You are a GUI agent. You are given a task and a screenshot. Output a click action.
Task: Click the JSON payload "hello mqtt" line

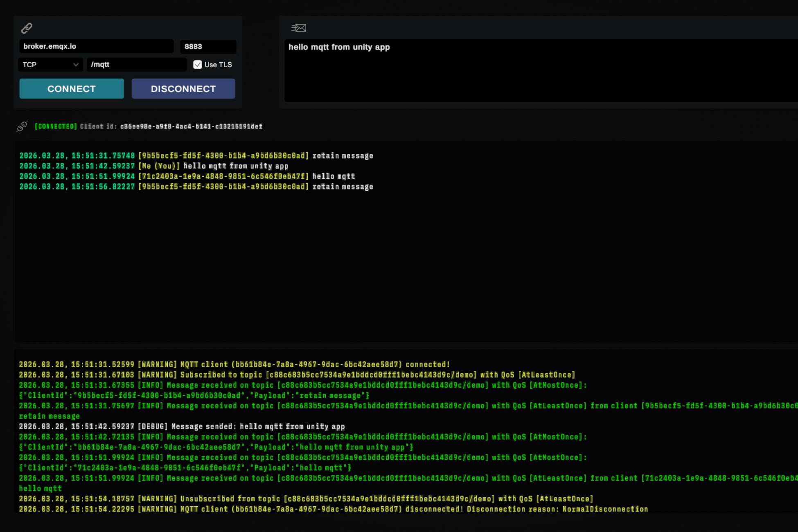185,468
